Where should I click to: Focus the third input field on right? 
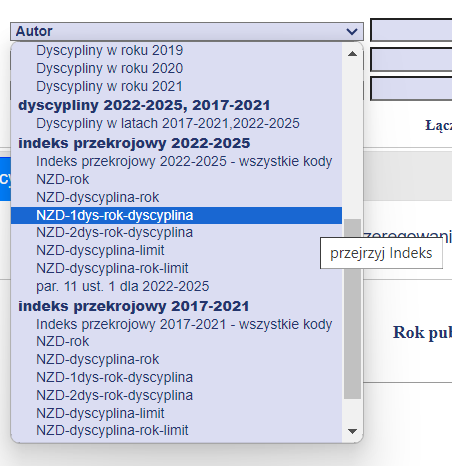(x=411, y=89)
